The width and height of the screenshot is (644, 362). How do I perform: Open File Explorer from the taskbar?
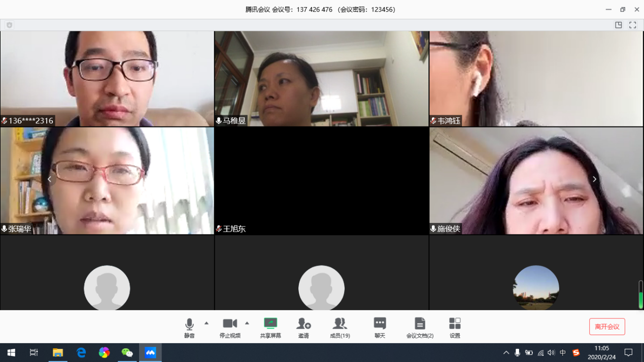[58, 352]
